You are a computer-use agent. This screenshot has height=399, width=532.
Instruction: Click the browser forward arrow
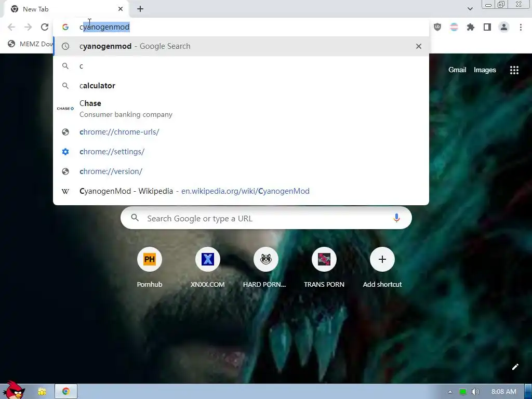pyautogui.click(x=28, y=27)
